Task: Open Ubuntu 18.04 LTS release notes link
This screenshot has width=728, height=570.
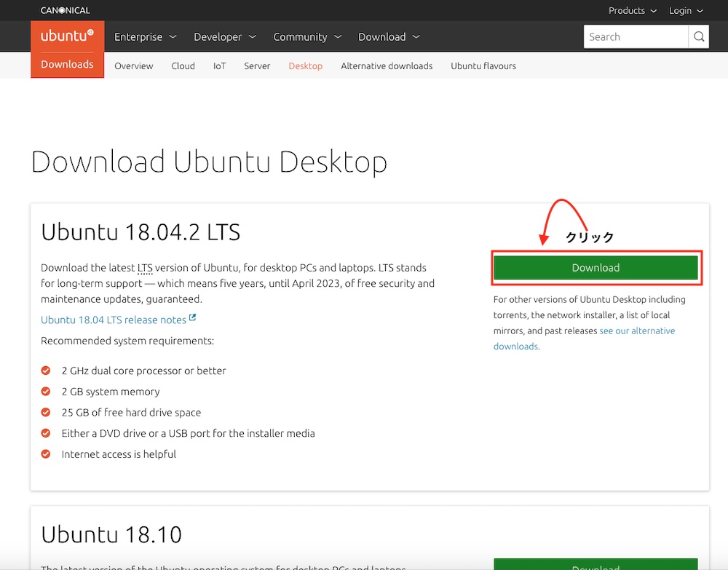Action: coord(114,320)
